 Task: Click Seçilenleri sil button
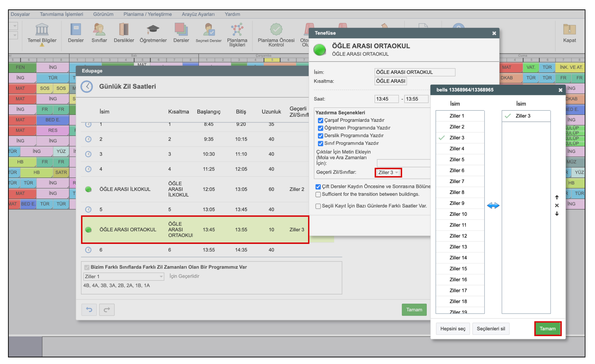491,329
